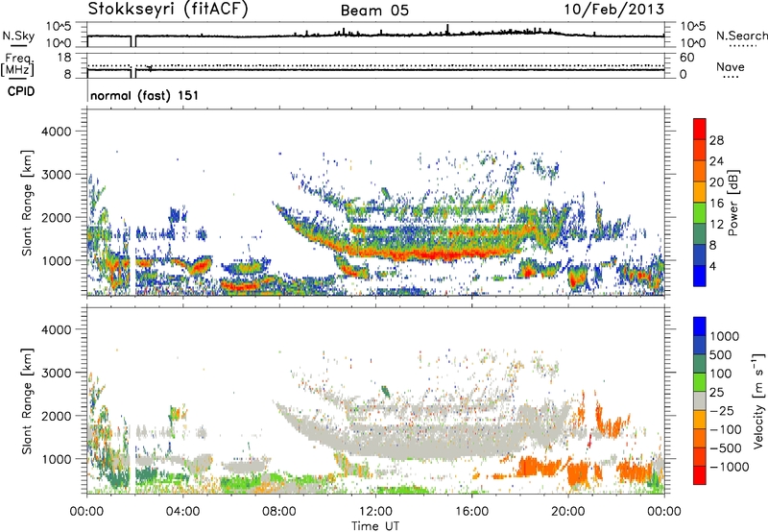
Task: Click the '4000' tick of the power panel
Action: point(56,132)
